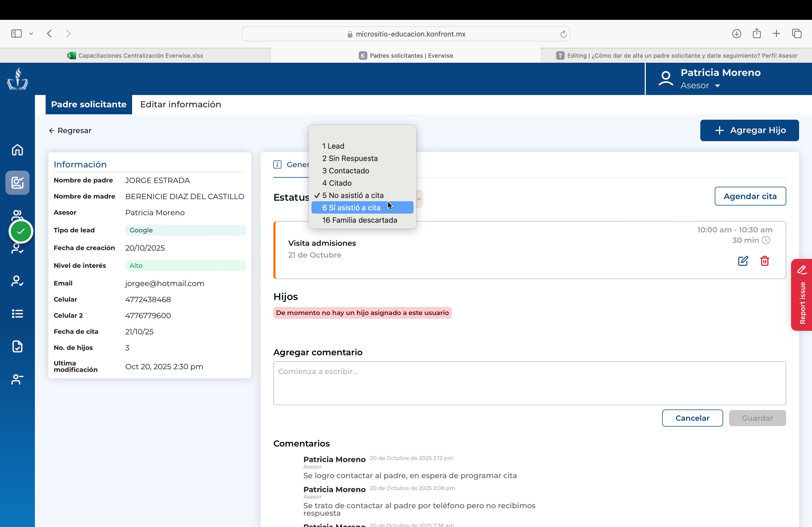Reload the page in Safari
Screen dimensions: 812x527
click(563, 34)
